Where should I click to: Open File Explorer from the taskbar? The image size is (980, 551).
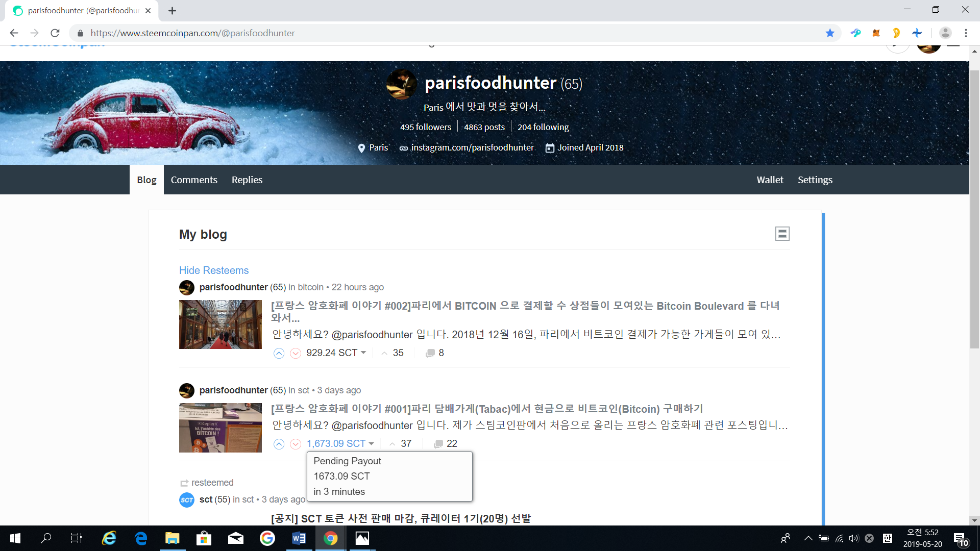point(172,538)
